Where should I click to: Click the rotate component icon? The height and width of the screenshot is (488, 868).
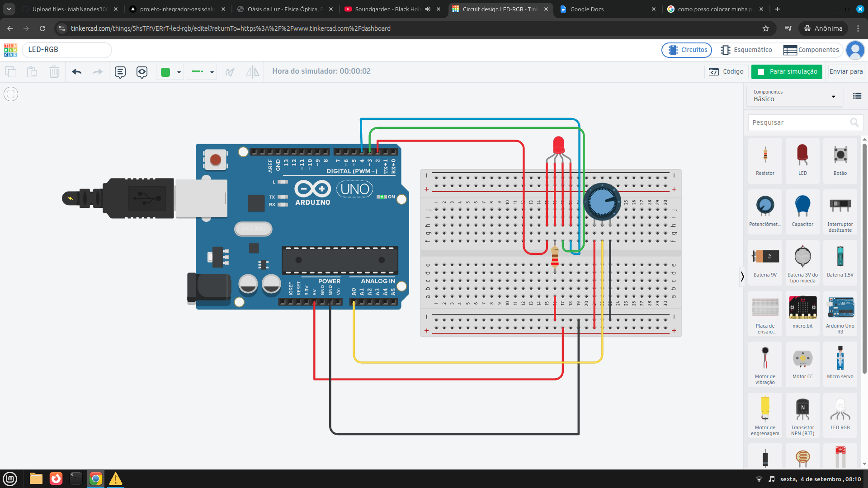(230, 72)
